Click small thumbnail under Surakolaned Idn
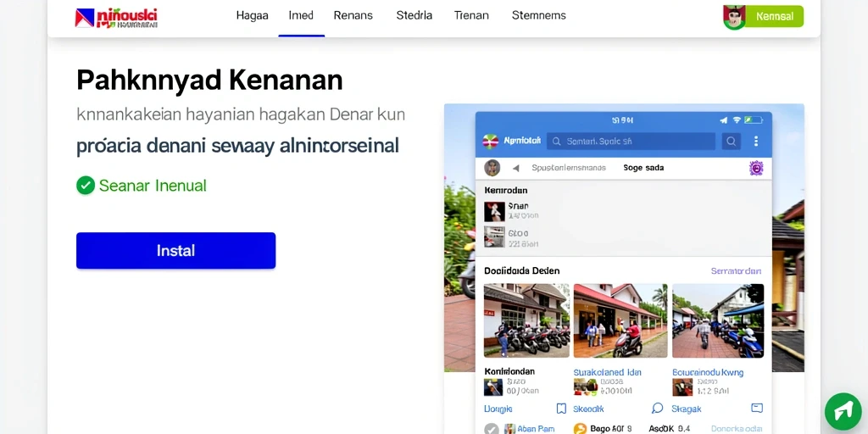868x434 pixels. pyautogui.click(x=586, y=387)
